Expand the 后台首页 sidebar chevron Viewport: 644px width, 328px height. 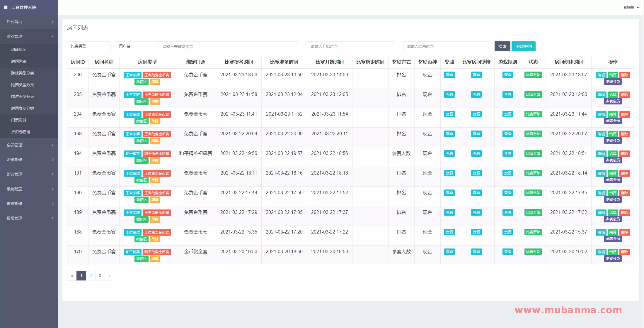coord(53,22)
